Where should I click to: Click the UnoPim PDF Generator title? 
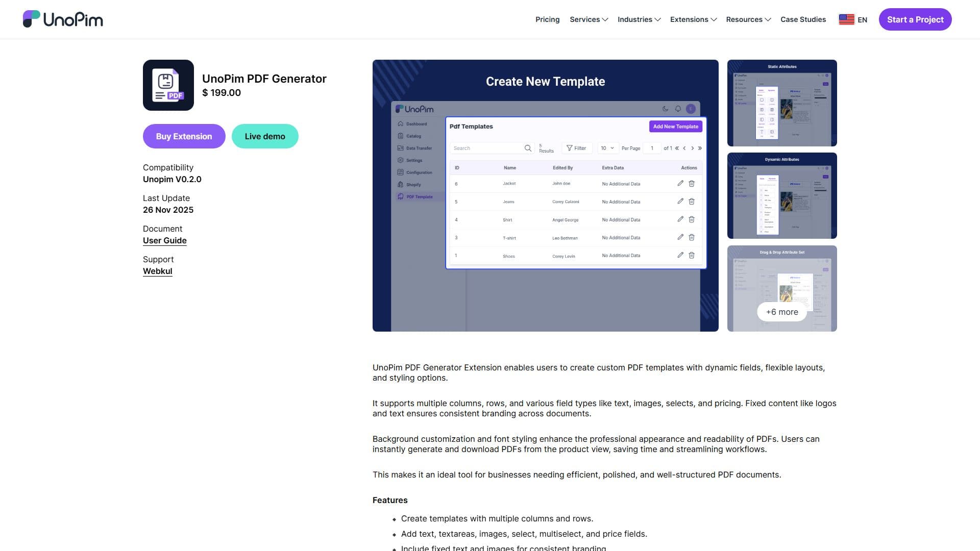pos(264,79)
